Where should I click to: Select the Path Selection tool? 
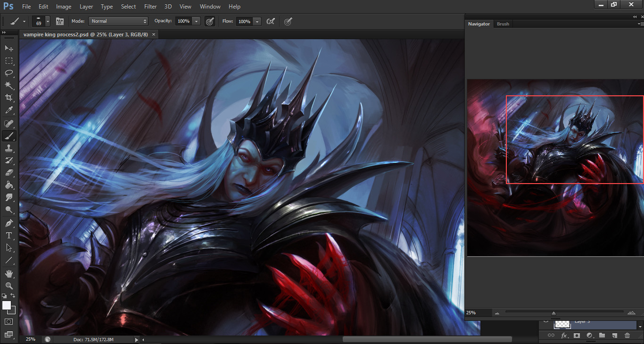[x=9, y=247]
